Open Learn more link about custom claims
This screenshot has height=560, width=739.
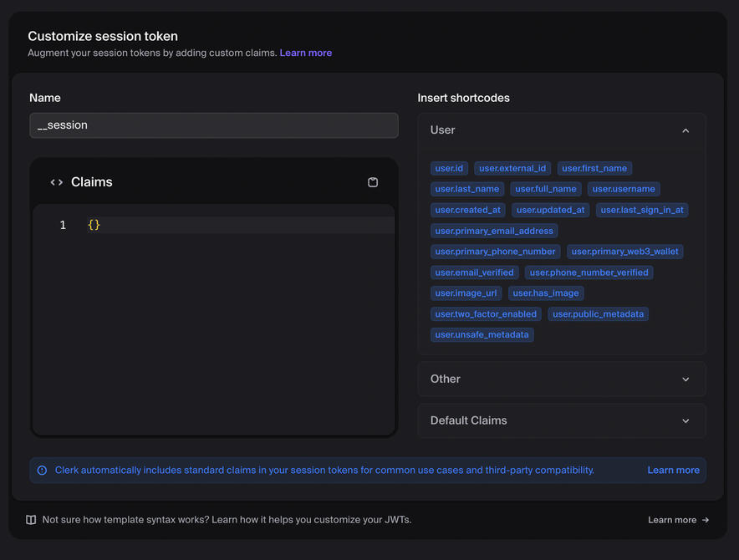[x=306, y=52]
